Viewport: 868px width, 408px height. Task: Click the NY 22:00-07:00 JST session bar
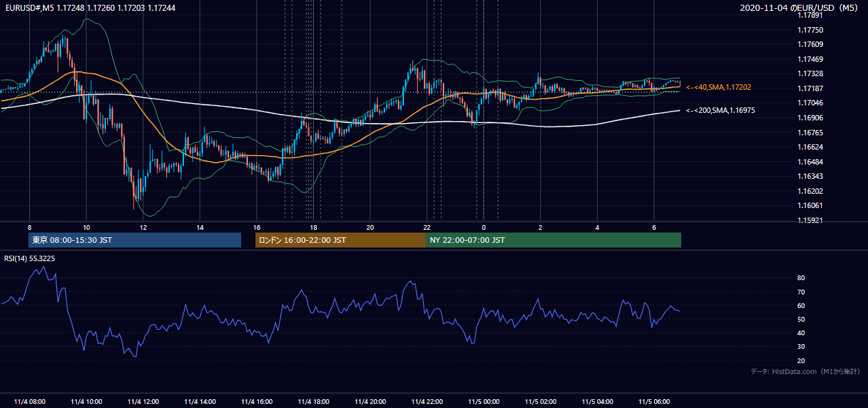554,240
